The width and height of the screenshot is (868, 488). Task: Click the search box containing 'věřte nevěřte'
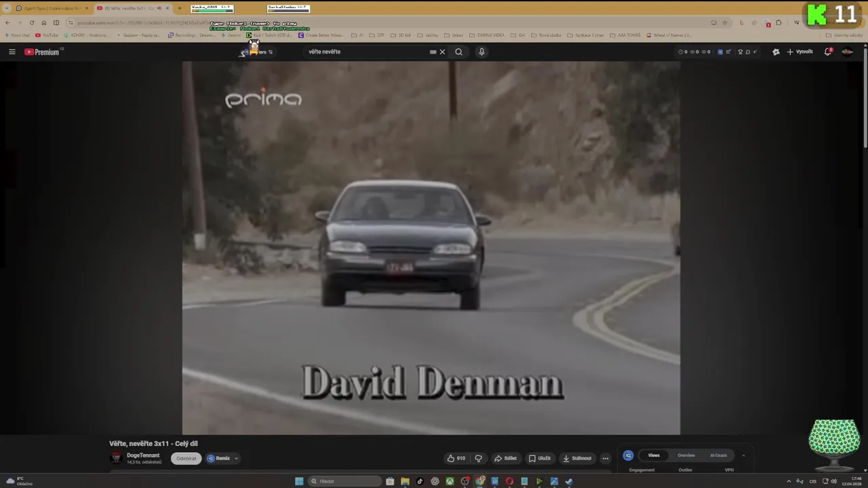coord(366,52)
